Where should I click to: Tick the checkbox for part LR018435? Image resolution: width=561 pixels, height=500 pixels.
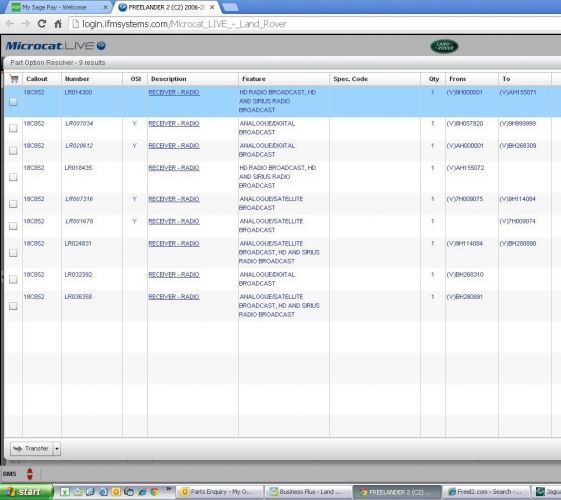point(13,177)
